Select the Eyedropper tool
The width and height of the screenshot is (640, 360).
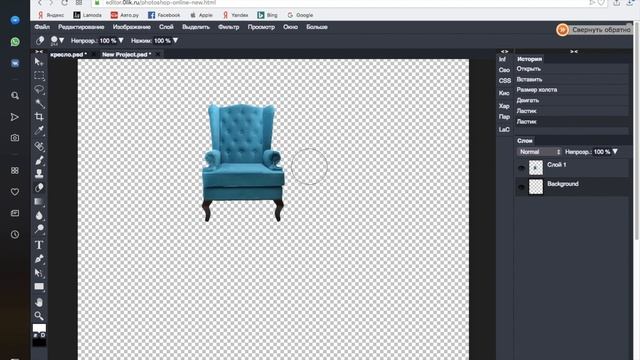click(39, 130)
